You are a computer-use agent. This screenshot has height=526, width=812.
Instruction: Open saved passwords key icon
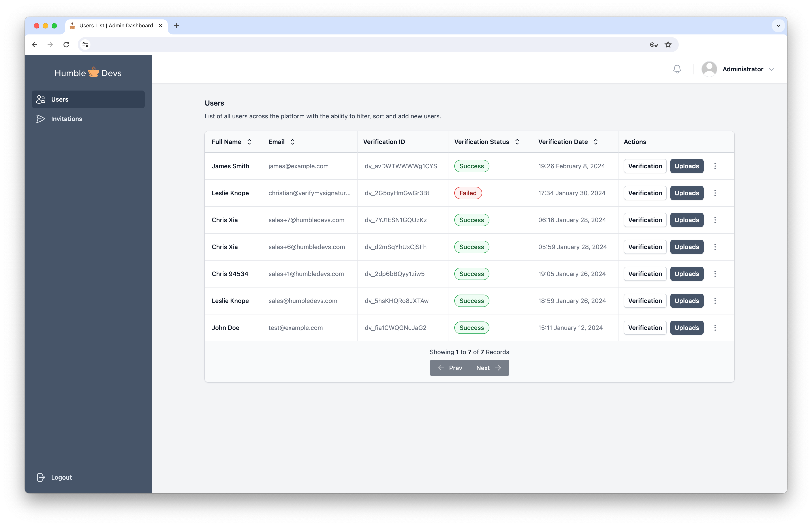[x=654, y=45]
